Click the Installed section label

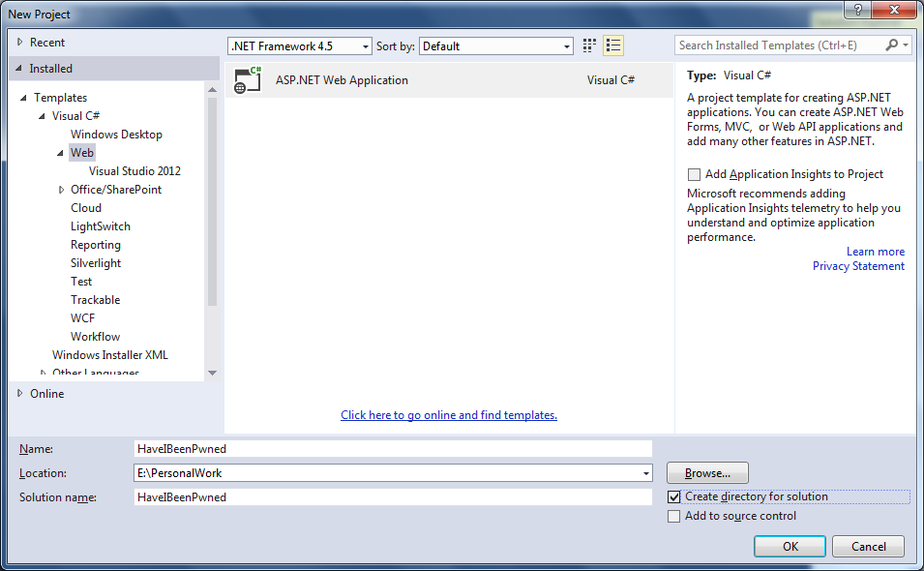pos(50,69)
